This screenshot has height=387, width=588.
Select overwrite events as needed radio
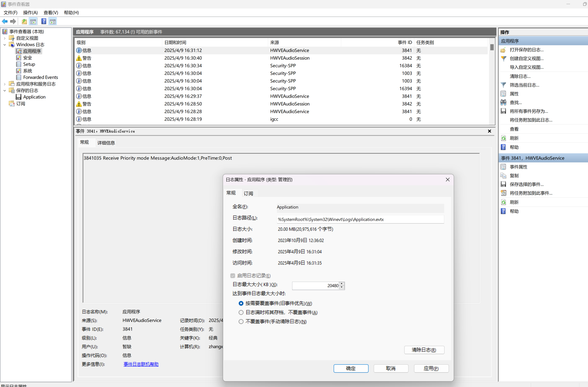click(241, 303)
